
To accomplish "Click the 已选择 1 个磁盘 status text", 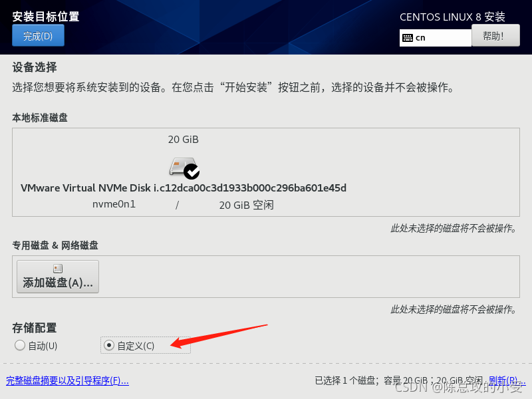I will (x=346, y=380).
